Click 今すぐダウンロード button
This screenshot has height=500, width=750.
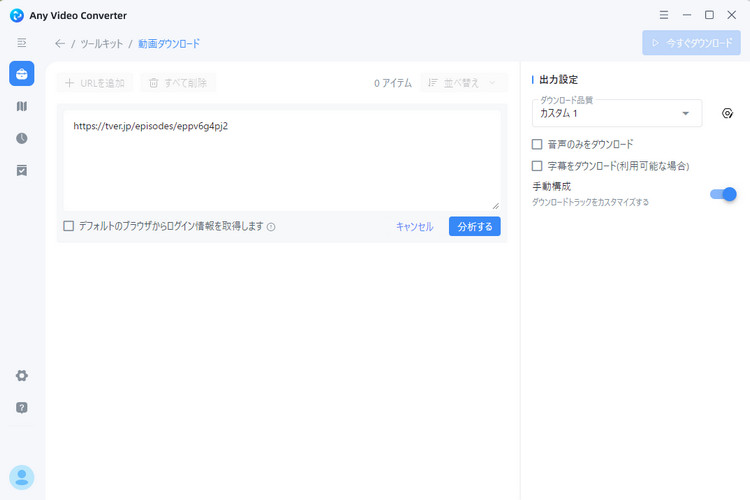tap(692, 43)
